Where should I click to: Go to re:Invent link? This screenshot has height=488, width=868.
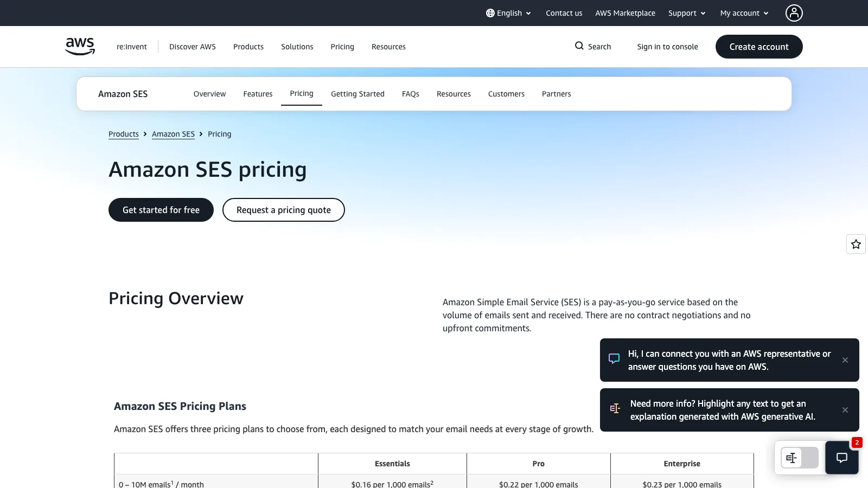tap(132, 47)
